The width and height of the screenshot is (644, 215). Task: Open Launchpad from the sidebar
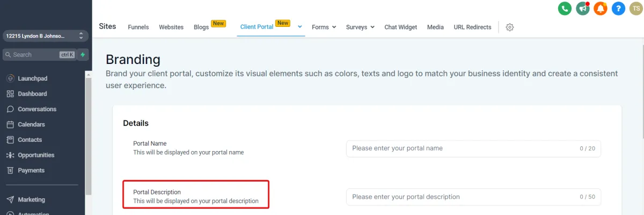pos(32,78)
